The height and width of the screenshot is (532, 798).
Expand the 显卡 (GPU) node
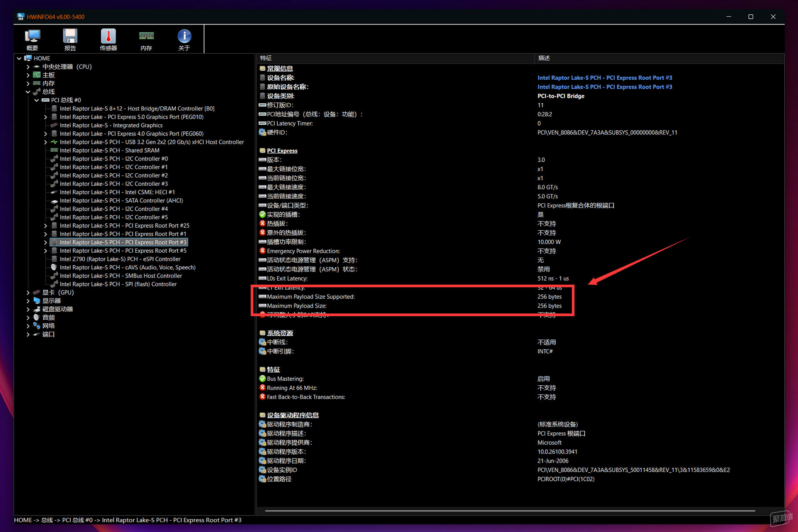pyautogui.click(x=28, y=292)
